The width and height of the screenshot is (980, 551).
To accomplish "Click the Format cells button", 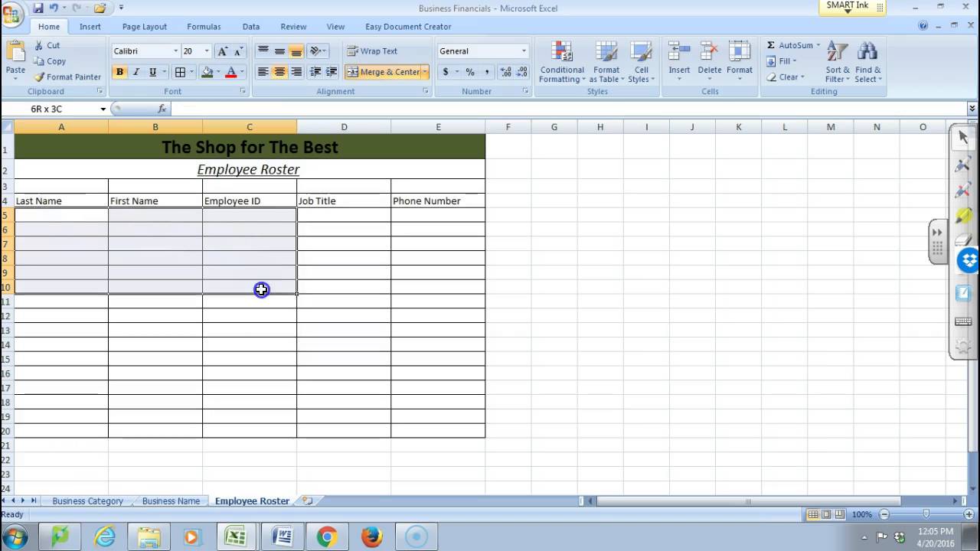I will 740,60.
